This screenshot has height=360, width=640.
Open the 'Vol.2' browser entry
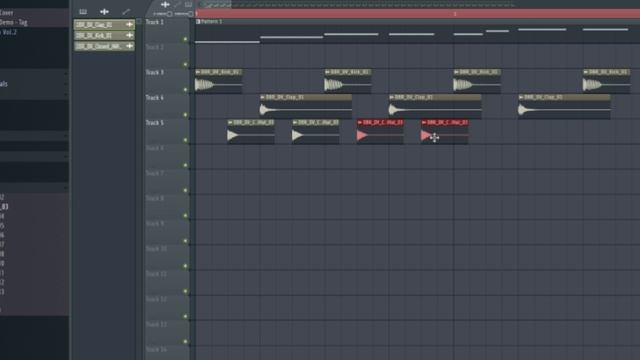(9, 32)
